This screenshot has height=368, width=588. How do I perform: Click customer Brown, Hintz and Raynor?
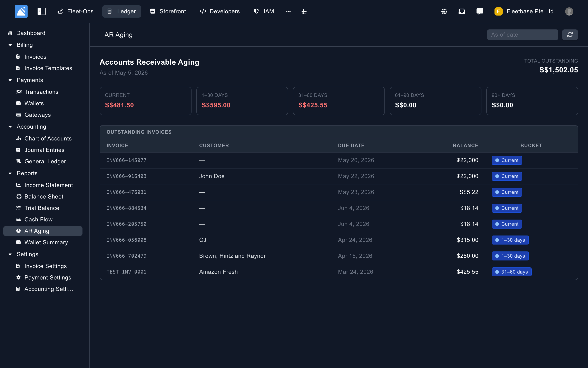tap(232, 256)
